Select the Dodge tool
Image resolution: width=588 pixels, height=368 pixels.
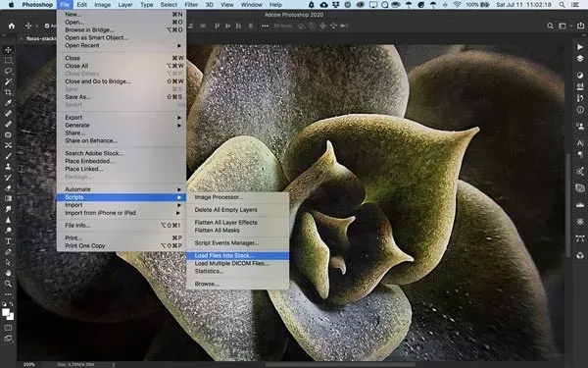tap(8, 231)
